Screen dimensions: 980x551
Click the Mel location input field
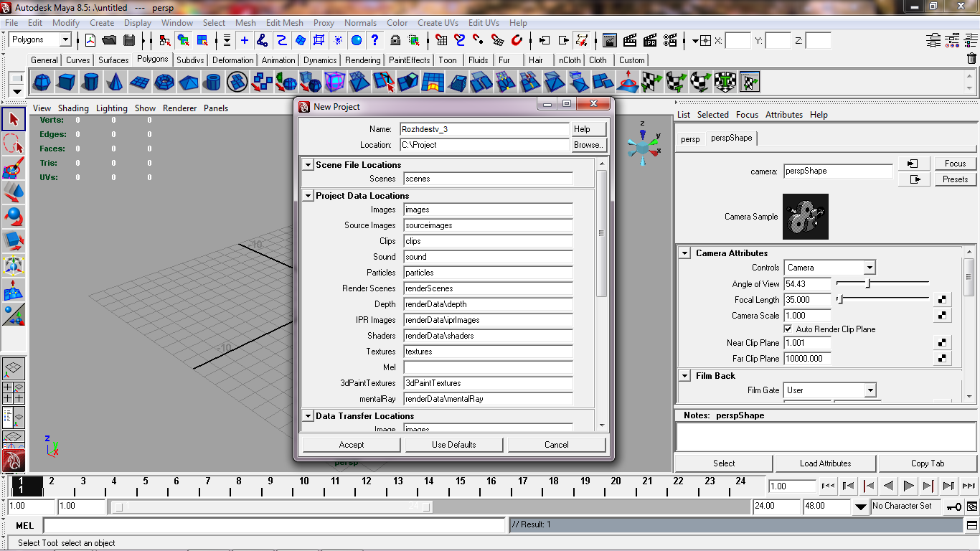pos(488,367)
